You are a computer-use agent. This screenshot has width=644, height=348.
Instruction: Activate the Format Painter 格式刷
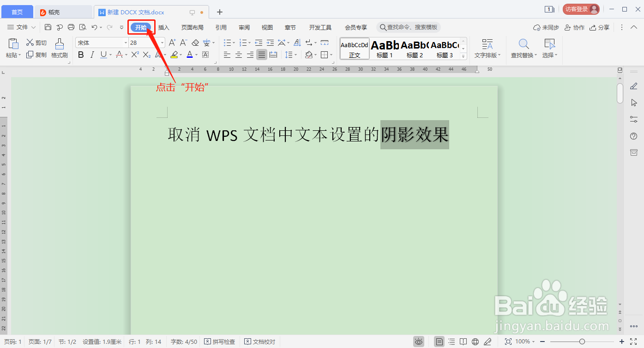[60, 49]
